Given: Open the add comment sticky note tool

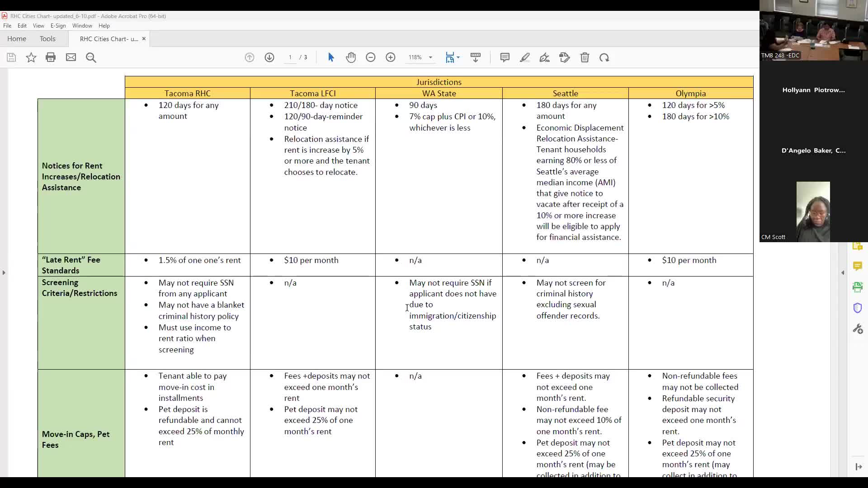Looking at the screenshot, I should pos(505,57).
